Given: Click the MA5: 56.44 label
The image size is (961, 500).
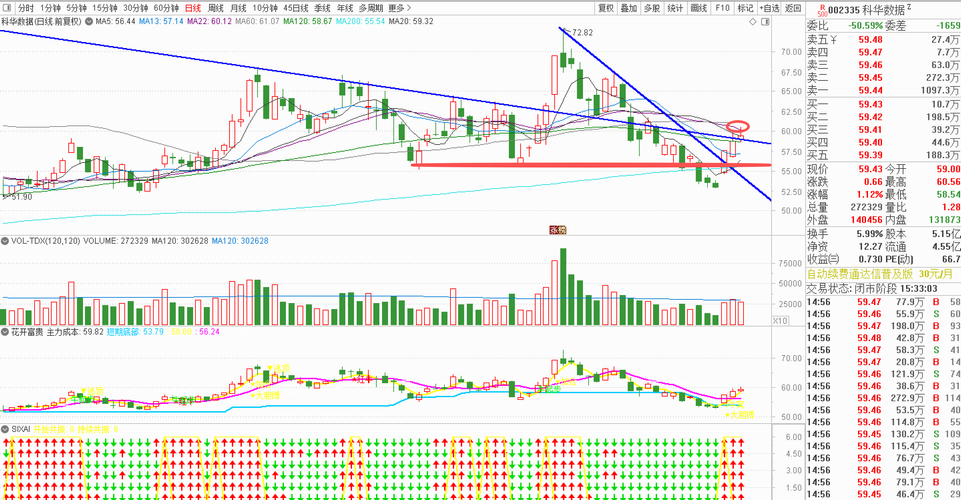Looking at the screenshot, I should click(x=115, y=21).
